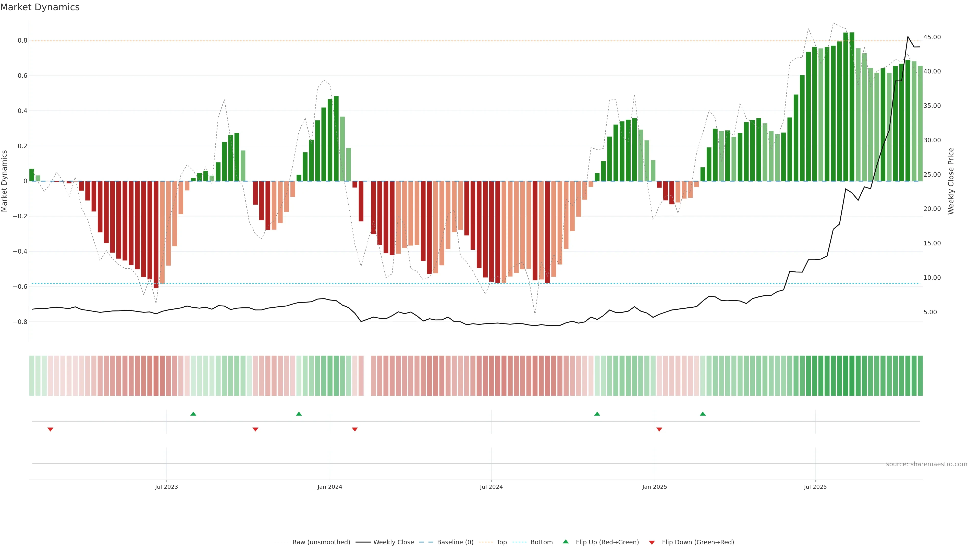Click the red flip-down marker near Jan 2025
This screenshot has width=980, height=551.
coord(659,429)
